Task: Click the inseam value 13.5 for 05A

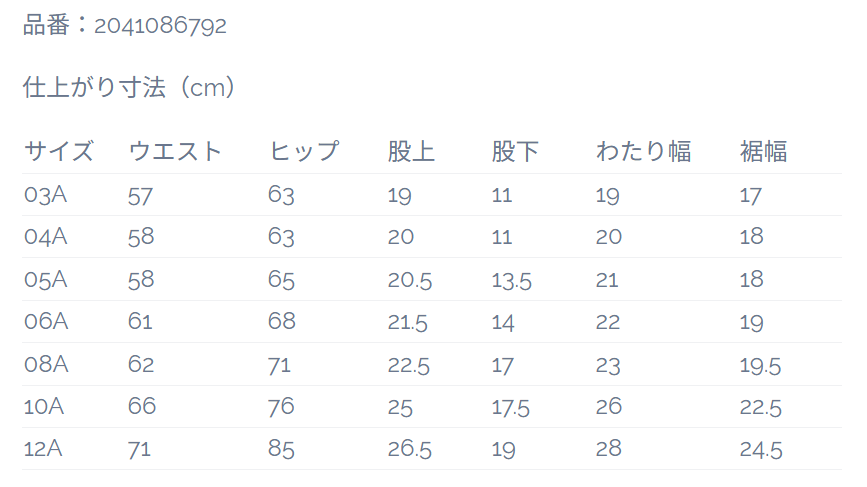Action: pos(511,280)
